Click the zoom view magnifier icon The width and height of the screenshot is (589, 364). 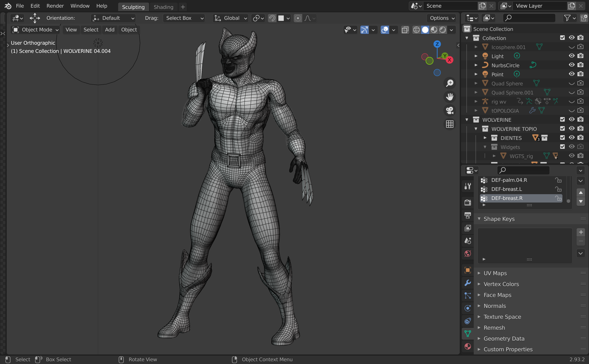pyautogui.click(x=450, y=83)
